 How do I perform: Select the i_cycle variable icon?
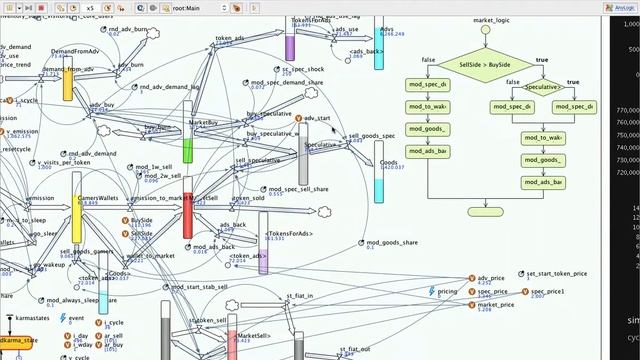click(98, 322)
